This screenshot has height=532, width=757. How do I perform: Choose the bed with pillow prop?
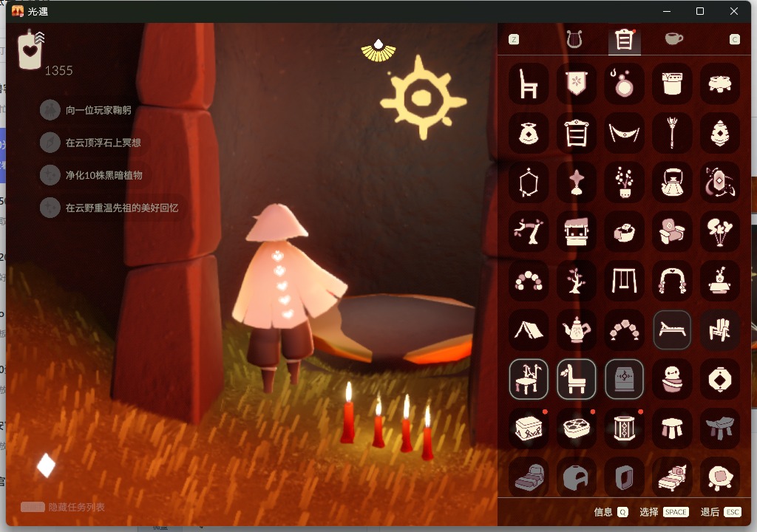(671, 477)
